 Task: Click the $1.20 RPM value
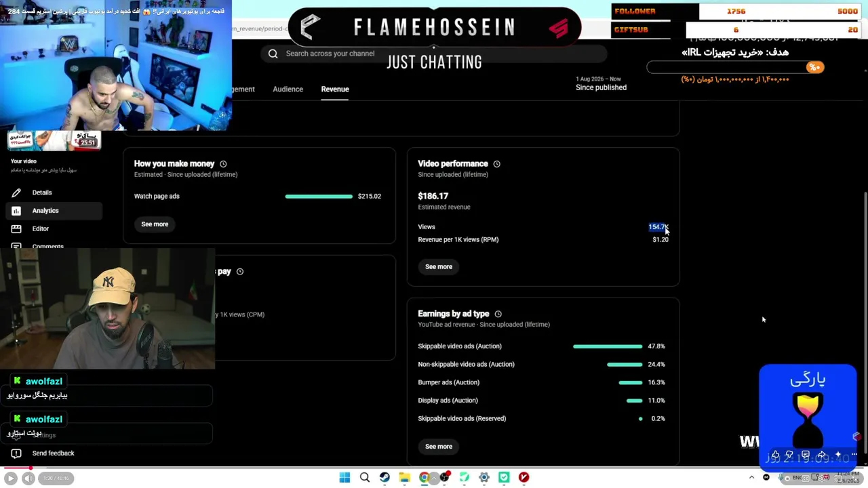coord(660,240)
